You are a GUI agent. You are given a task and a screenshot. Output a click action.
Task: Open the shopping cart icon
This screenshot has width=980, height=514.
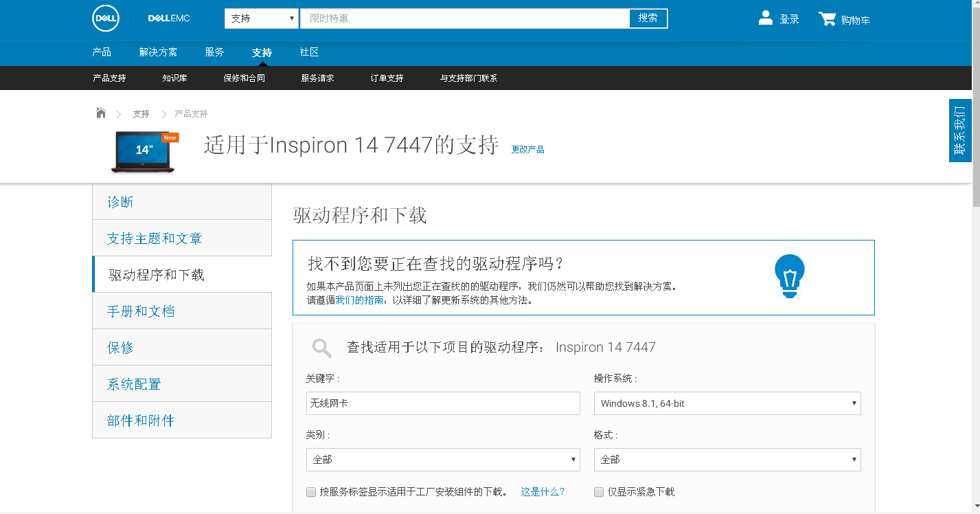pyautogui.click(x=828, y=19)
